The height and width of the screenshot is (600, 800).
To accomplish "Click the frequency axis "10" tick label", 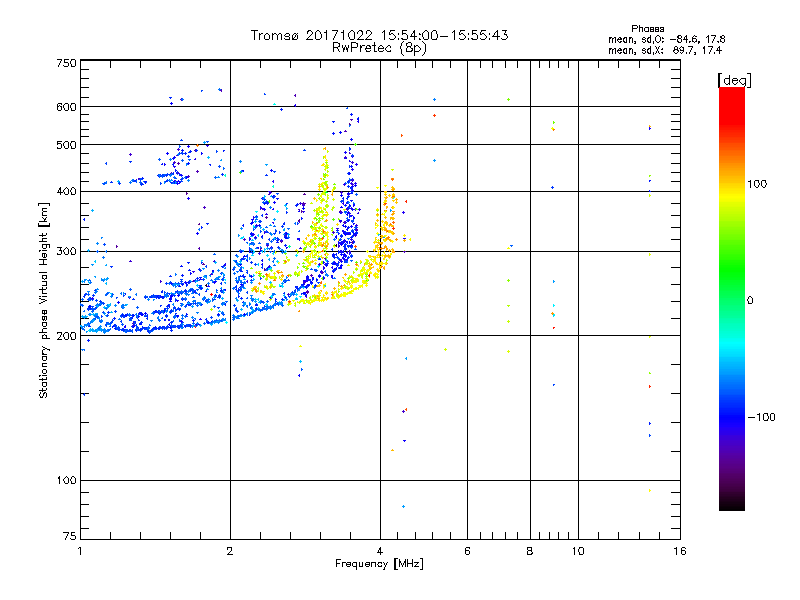I will click(x=578, y=551).
